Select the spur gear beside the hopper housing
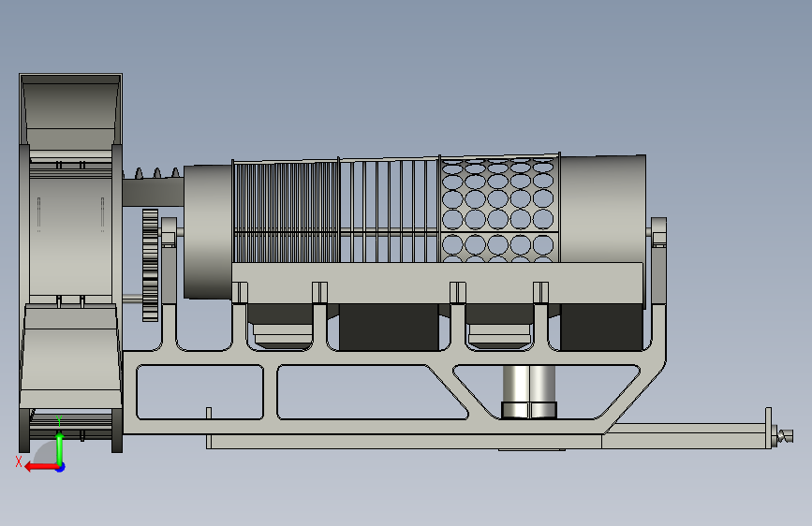Image resolution: width=812 pixels, height=526 pixels. tap(150, 265)
